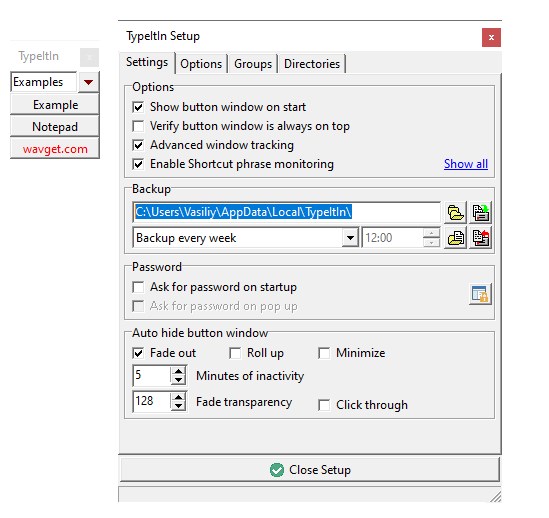Click the Minutes of inactivity number field
The width and height of the screenshot is (549, 518).
[x=152, y=375]
